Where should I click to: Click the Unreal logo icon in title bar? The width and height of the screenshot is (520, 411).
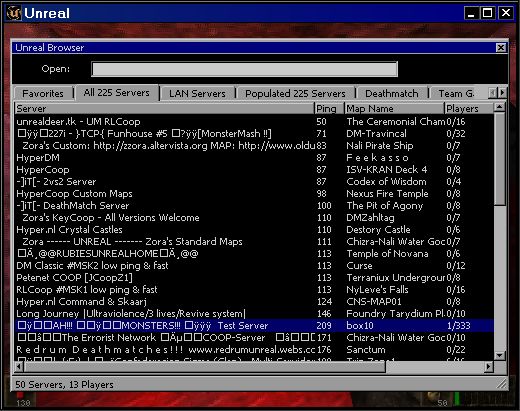pos(14,13)
